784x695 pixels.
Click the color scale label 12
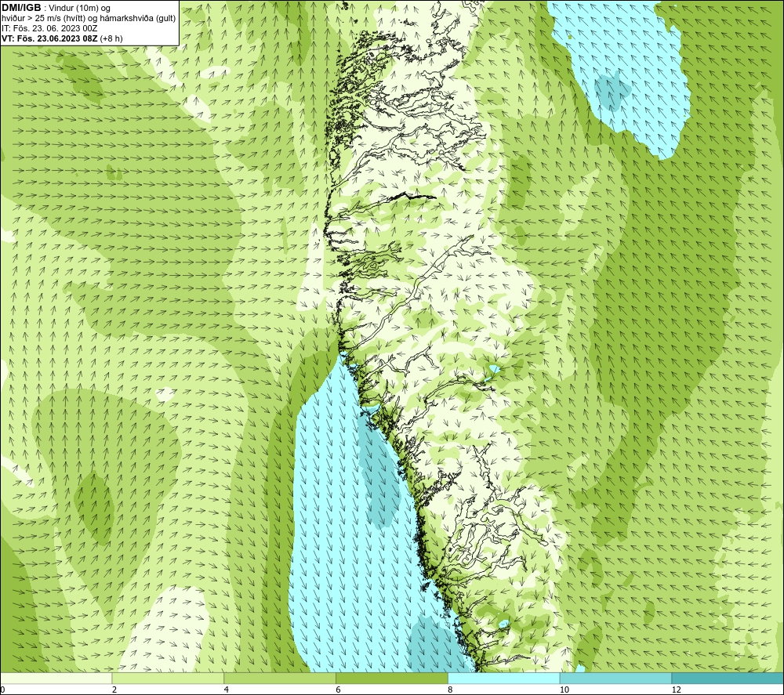tap(676, 690)
